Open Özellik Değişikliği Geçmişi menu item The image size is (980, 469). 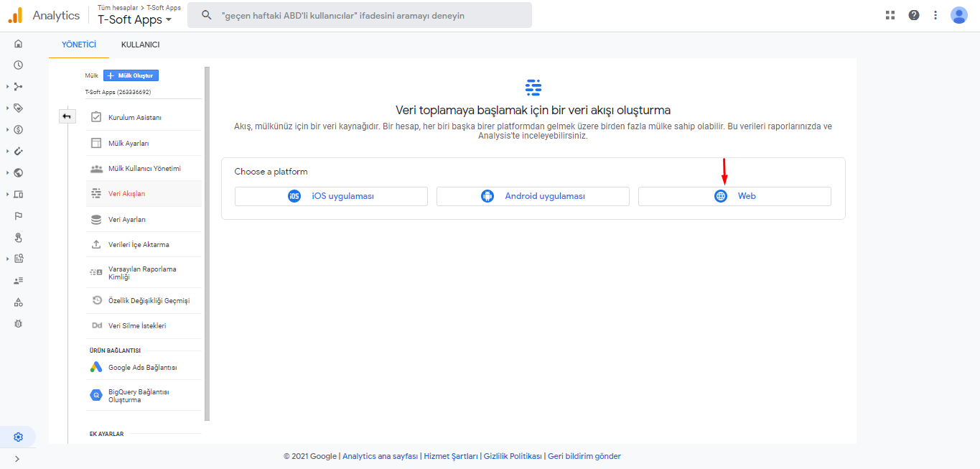coord(144,300)
